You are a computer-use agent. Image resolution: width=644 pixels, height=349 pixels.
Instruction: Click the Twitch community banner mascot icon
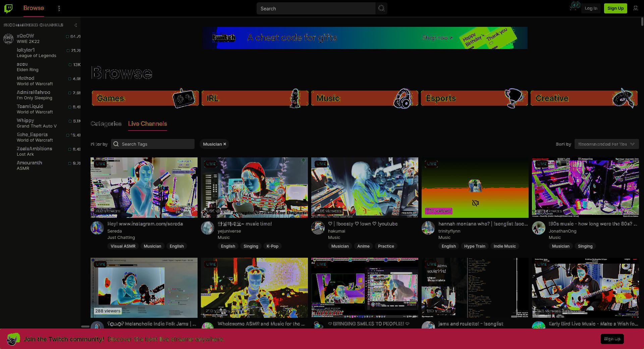(x=13, y=339)
